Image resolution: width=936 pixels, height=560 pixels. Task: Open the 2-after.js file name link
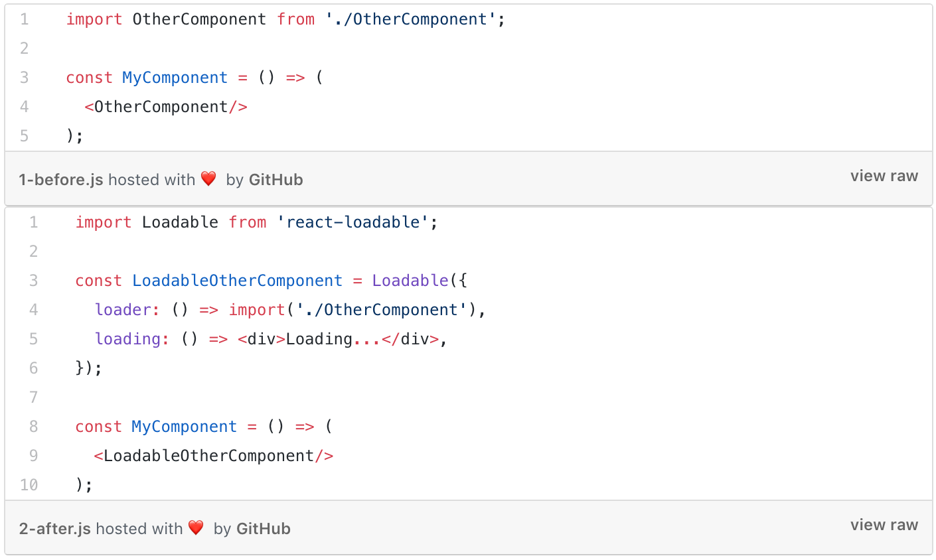(x=54, y=529)
